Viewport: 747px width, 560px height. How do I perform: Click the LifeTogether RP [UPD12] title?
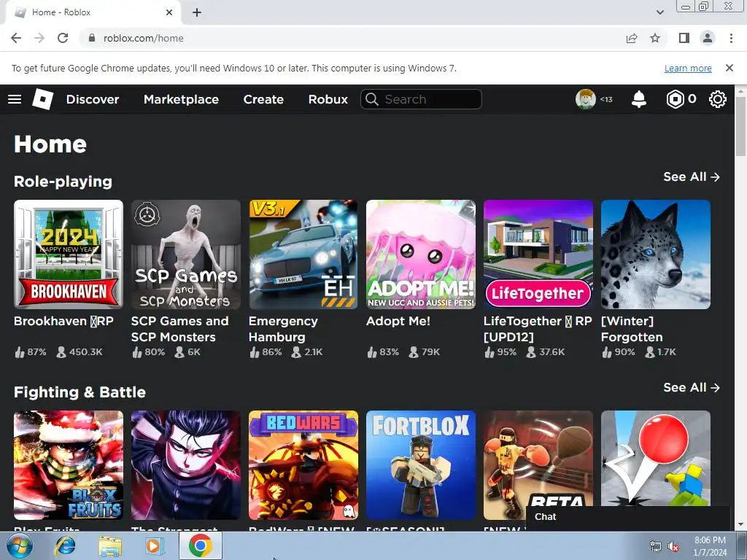[x=538, y=329]
